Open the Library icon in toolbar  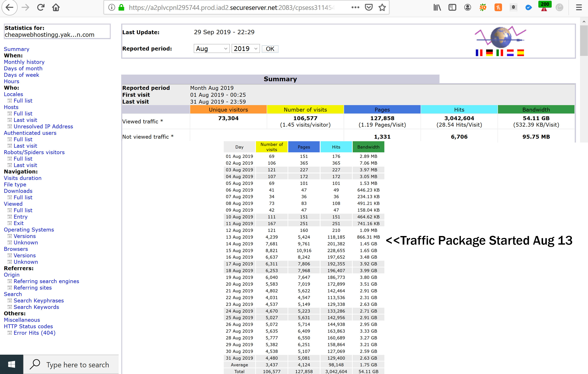click(437, 8)
